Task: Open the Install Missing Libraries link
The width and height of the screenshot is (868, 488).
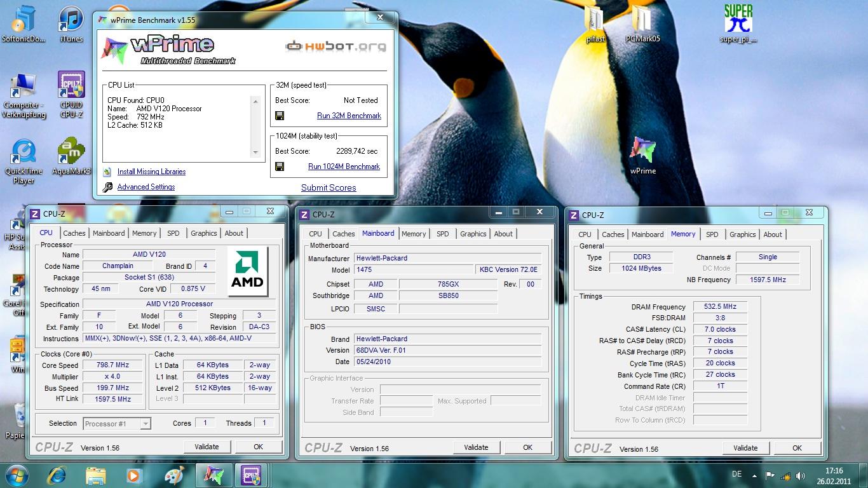Action: [x=151, y=172]
